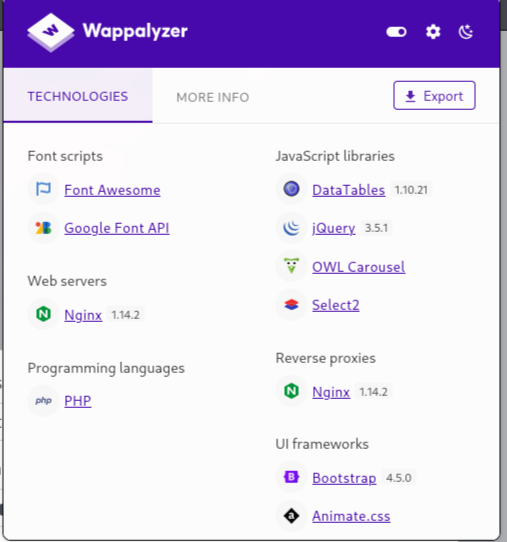Viewport: 507px width, 542px height.
Task: Export the detected technologies list
Action: 434,96
